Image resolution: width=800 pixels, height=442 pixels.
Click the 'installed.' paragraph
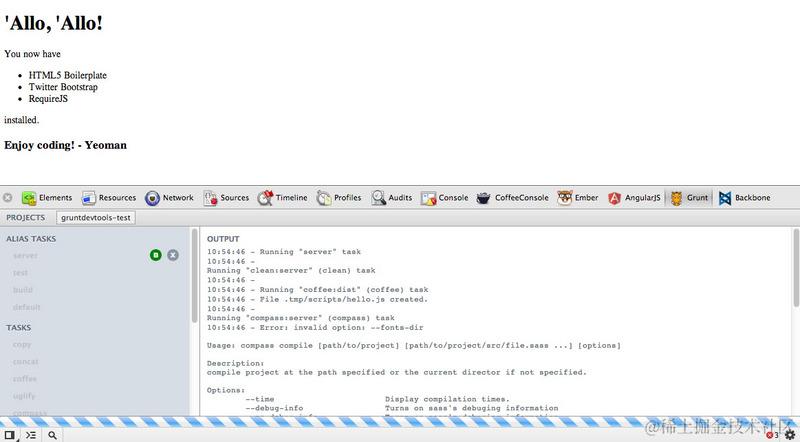(21, 120)
